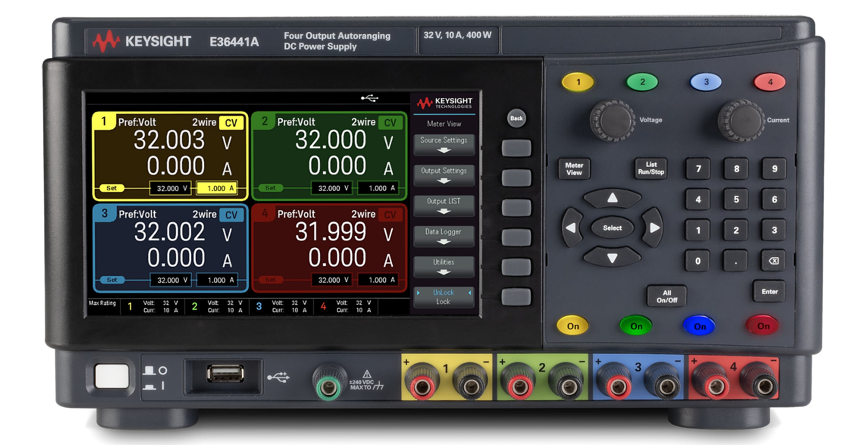The height and width of the screenshot is (445, 868).
Task: Tap the left arrow navigation key
Action: [572, 228]
